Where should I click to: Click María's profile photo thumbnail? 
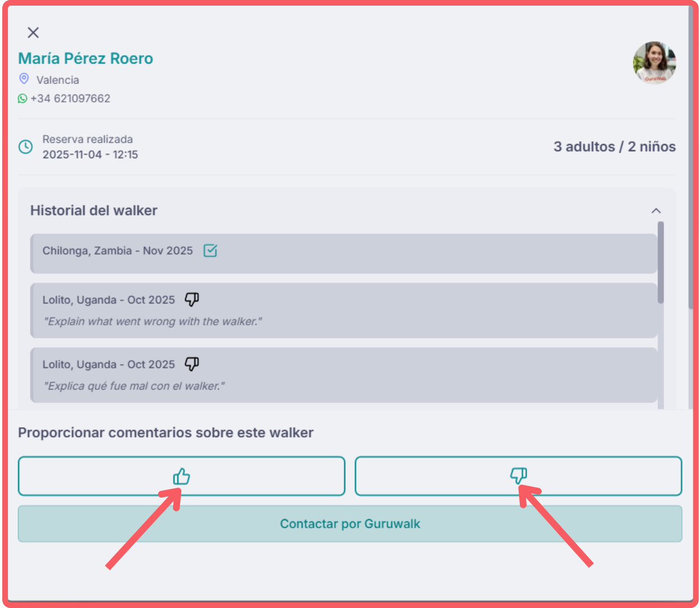[654, 62]
